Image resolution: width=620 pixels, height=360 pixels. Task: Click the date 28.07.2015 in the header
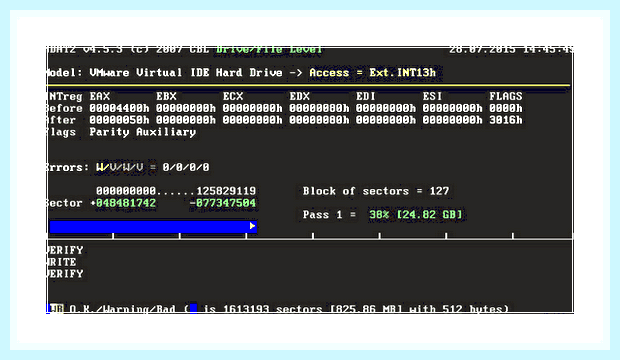482,49
